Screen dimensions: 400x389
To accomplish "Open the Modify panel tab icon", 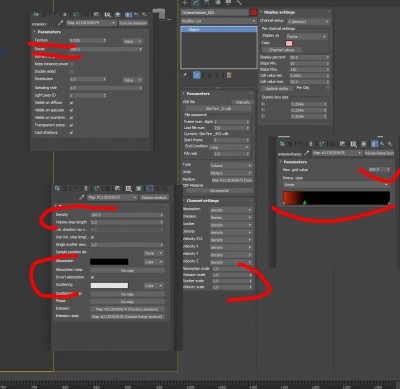I will point(196,2).
